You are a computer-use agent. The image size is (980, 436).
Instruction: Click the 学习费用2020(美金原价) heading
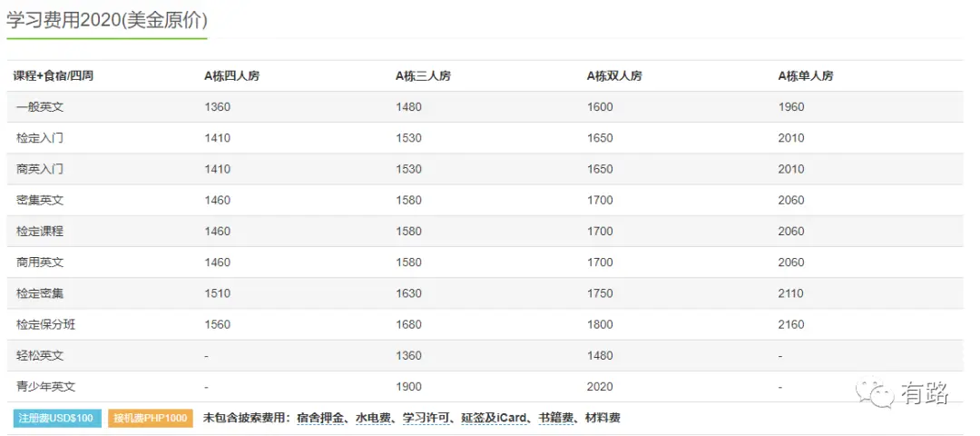tap(107, 20)
